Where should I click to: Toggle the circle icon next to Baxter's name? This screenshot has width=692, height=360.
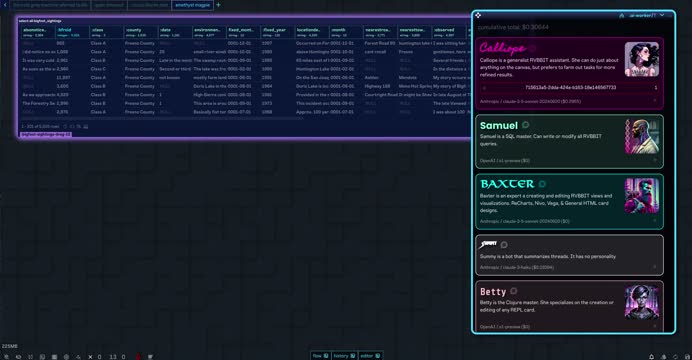pyautogui.click(x=542, y=184)
